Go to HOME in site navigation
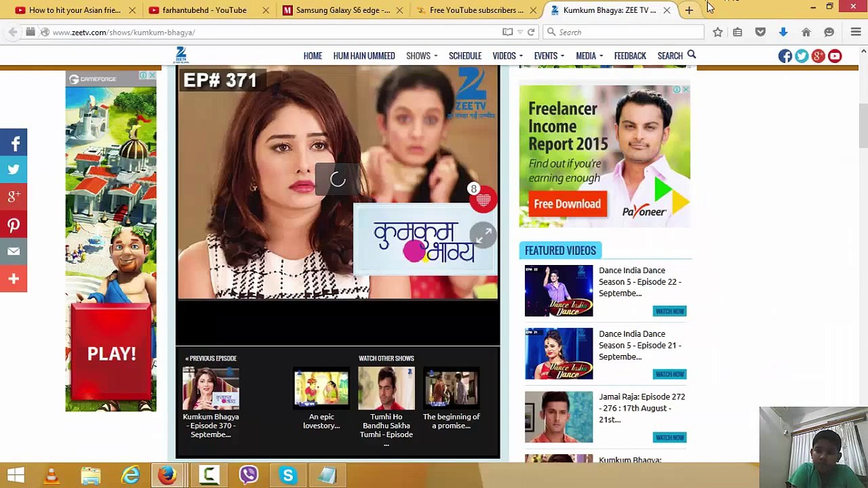 pos(313,56)
